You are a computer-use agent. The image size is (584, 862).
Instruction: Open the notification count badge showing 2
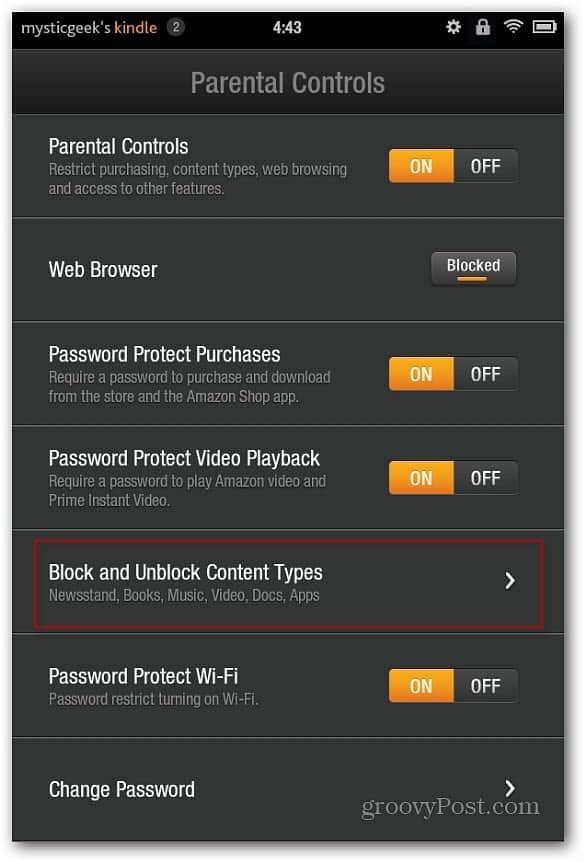click(x=175, y=26)
